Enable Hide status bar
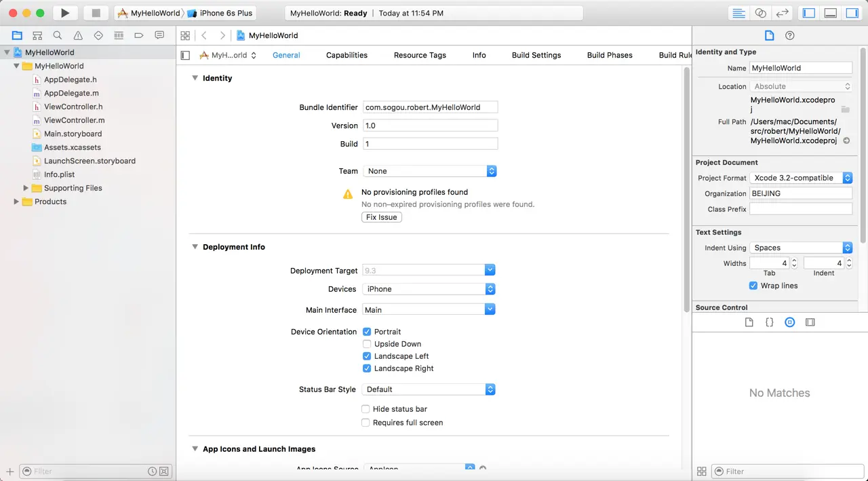This screenshot has width=868, height=481. (366, 409)
